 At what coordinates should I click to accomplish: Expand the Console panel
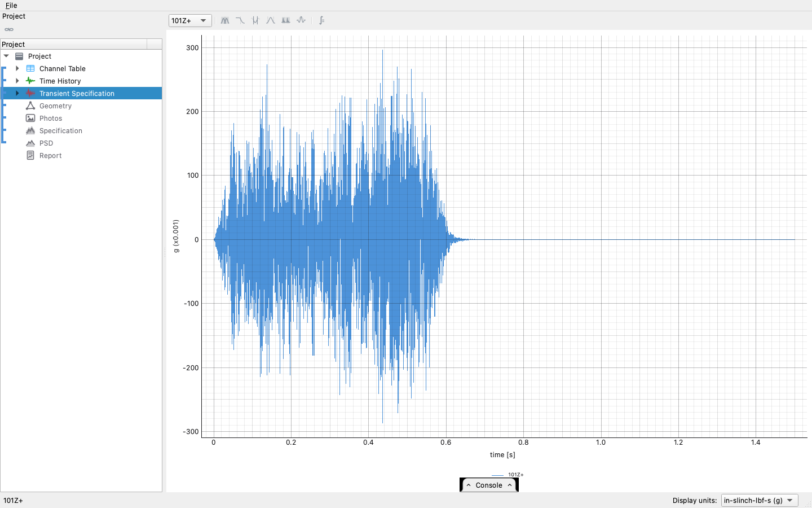coord(489,485)
